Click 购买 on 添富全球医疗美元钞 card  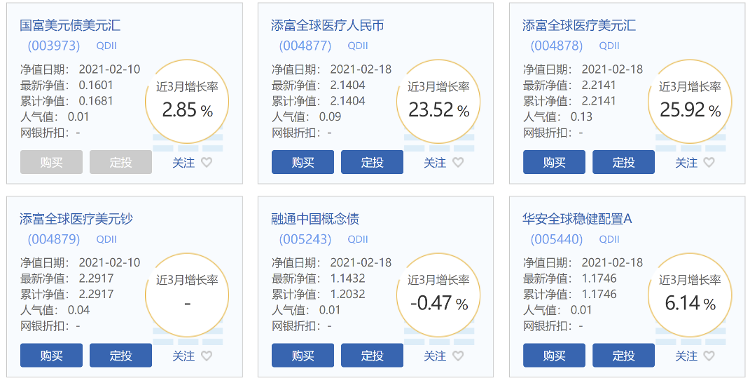[x=51, y=355]
